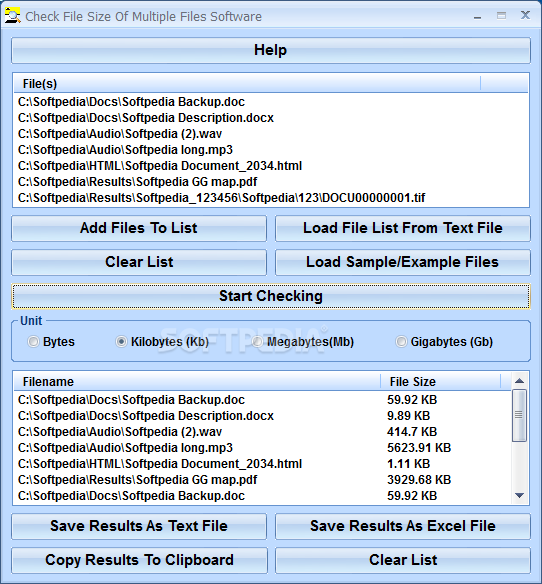This screenshot has width=542, height=584.
Task: Click Clear List button under files list
Action: coord(139,262)
